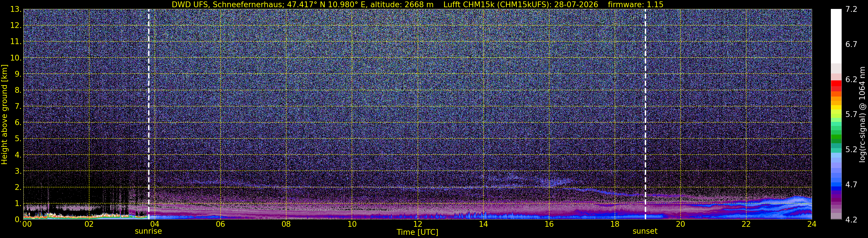This screenshot has width=868, height=238.
Task: Select the "log(rc-signal) @ 1064 nm" colorbar label
Action: (862, 114)
